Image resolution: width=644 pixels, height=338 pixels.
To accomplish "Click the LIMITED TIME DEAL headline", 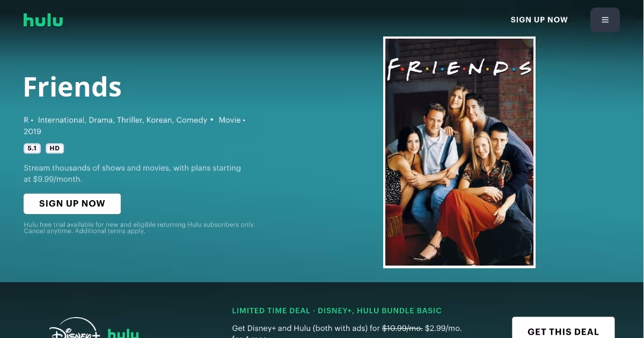I will (337, 311).
